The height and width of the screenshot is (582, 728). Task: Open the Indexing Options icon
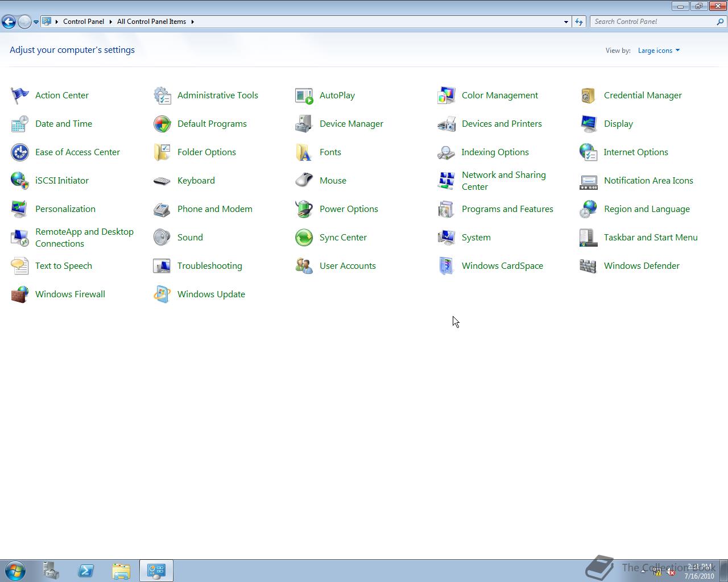coord(446,152)
